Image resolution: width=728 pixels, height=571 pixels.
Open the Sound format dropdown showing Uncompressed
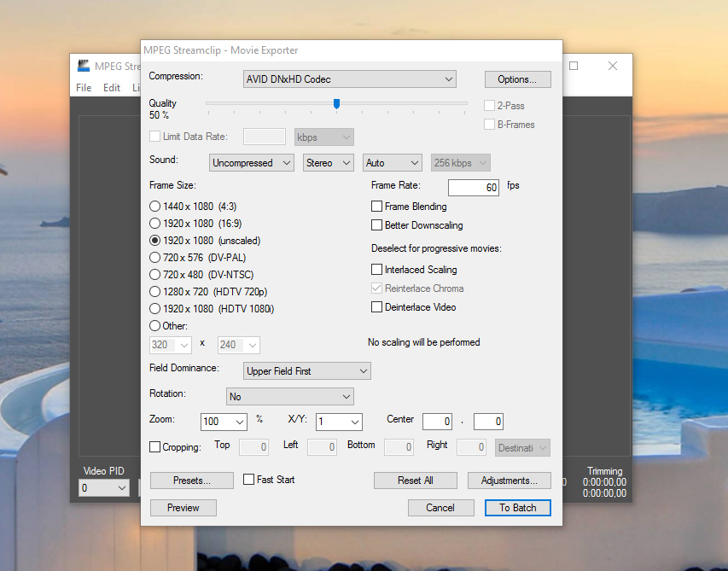(x=251, y=163)
